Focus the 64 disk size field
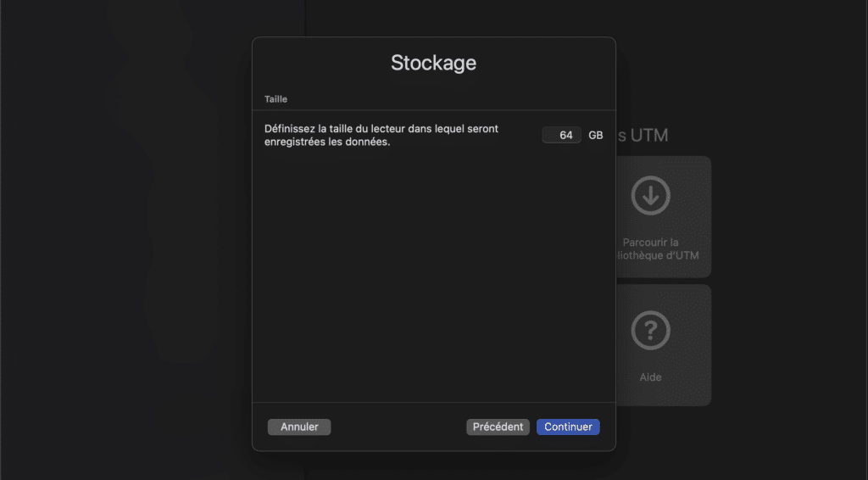868x480 pixels. (561, 135)
